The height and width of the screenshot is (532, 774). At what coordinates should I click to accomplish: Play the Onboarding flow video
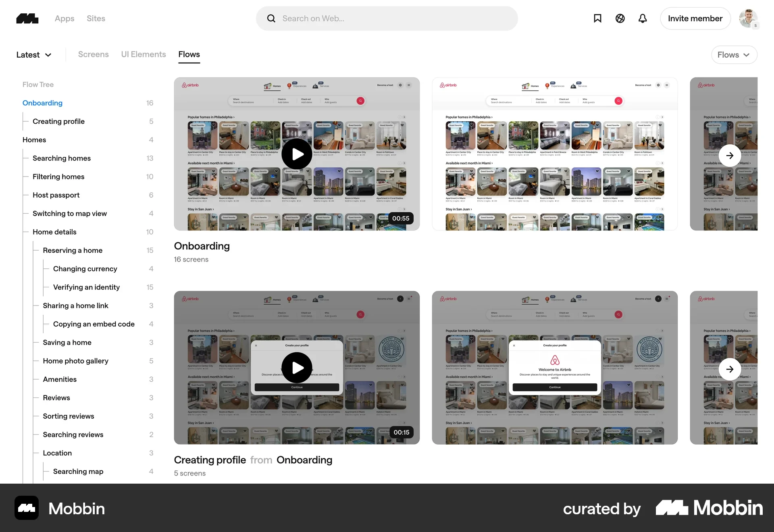pos(297,154)
